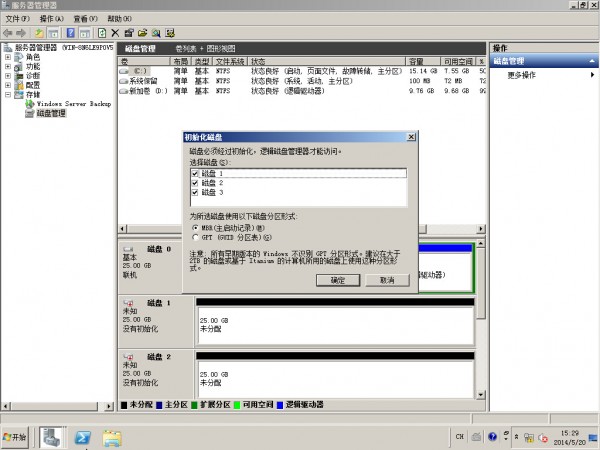Expand the 角色 tree node
600x450 pixels.
coord(8,57)
